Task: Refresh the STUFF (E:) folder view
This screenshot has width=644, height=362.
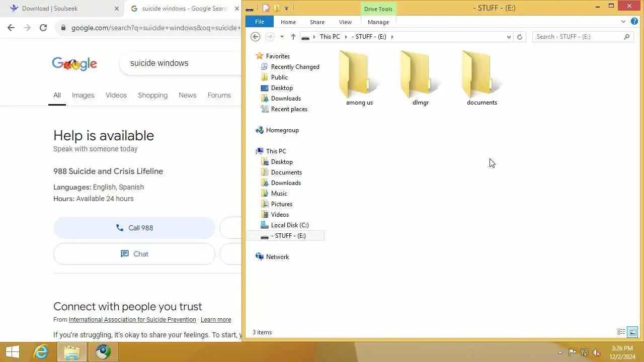Action: (520, 37)
